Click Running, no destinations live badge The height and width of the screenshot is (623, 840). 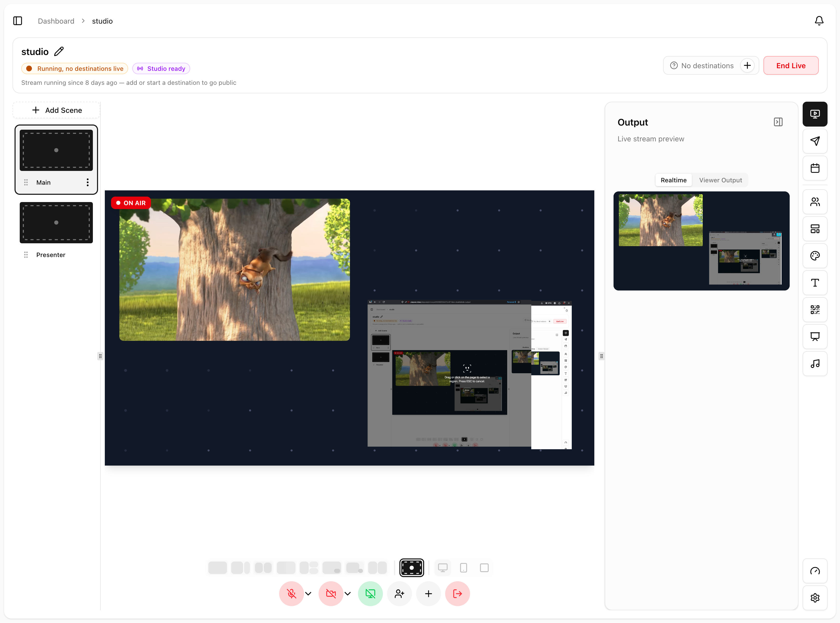75,69
